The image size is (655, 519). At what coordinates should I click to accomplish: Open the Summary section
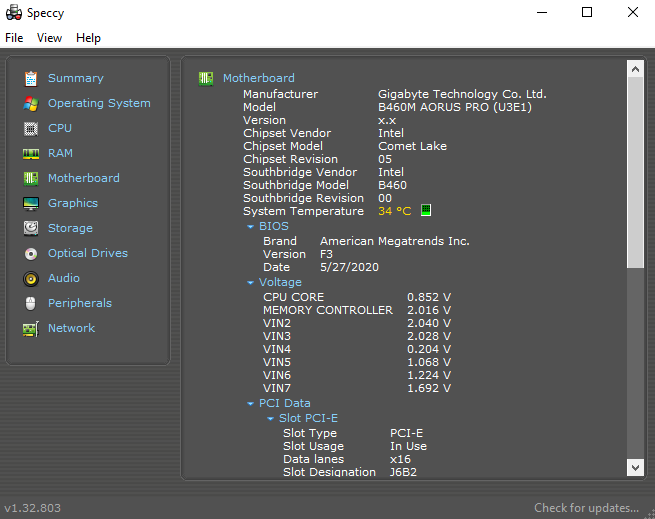pos(76,78)
